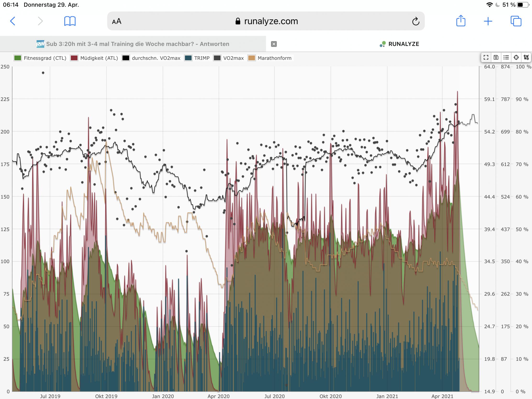Hide the Müdigkeit (ATL) series
This screenshot has height=399, width=532.
(x=99, y=58)
